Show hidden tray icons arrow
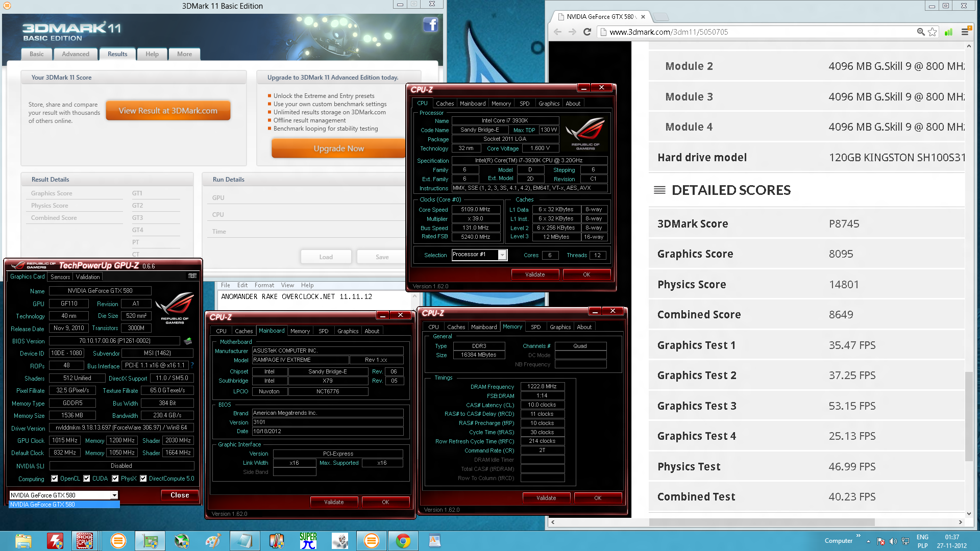Screen dimensions: 980x551 coord(868,541)
